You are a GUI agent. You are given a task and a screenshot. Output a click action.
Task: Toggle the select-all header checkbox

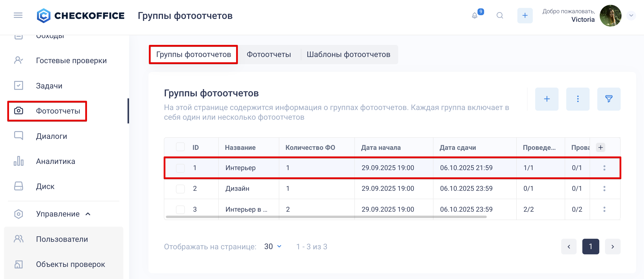pos(180,147)
